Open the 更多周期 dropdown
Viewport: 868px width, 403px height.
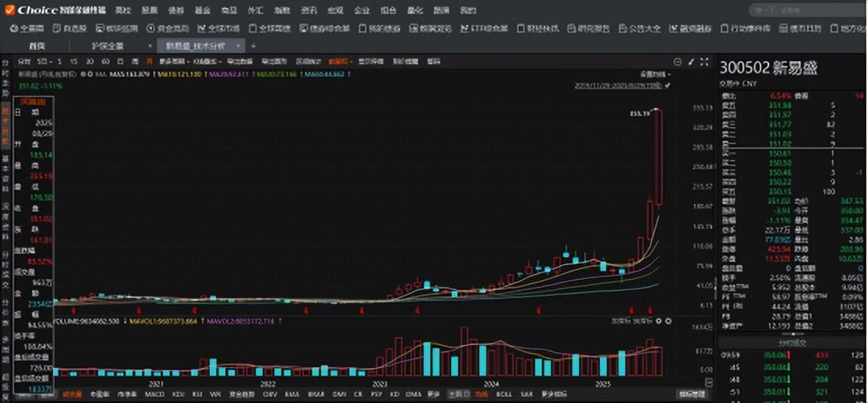pyautogui.click(x=175, y=61)
